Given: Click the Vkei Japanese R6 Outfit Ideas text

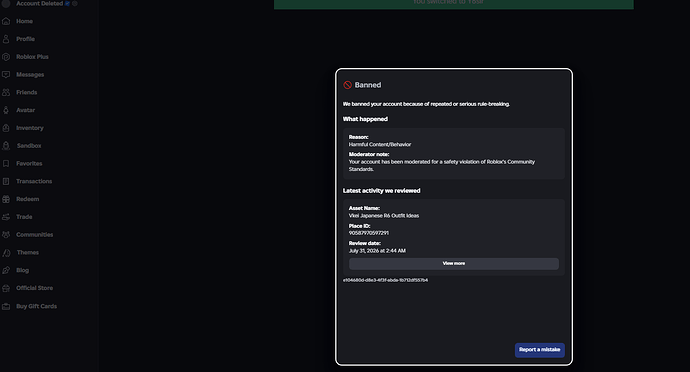Looking at the screenshot, I should pos(384,216).
